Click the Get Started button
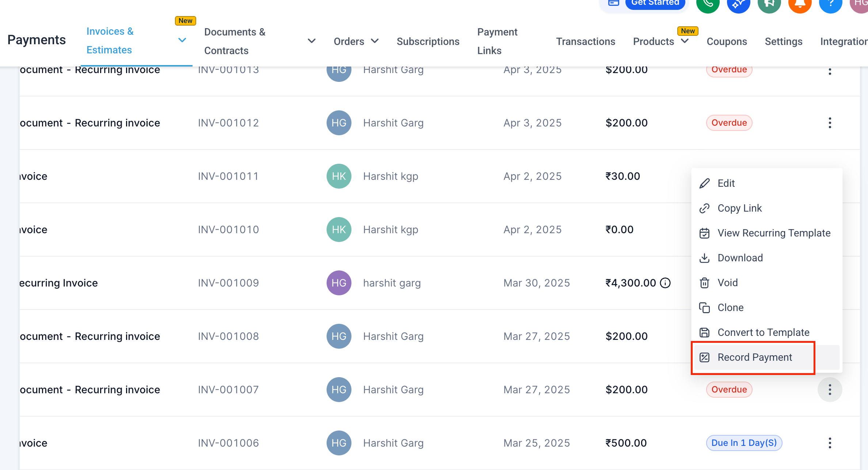The width and height of the screenshot is (868, 470). coord(655,3)
